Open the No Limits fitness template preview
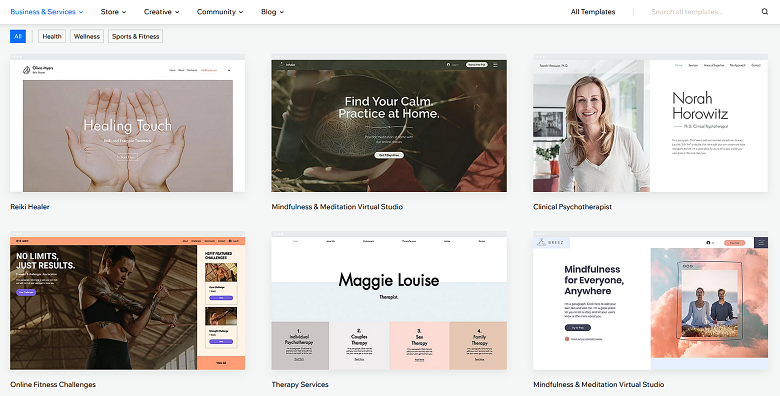Screen dimensions: 780x396 pyautogui.click(x=127, y=300)
